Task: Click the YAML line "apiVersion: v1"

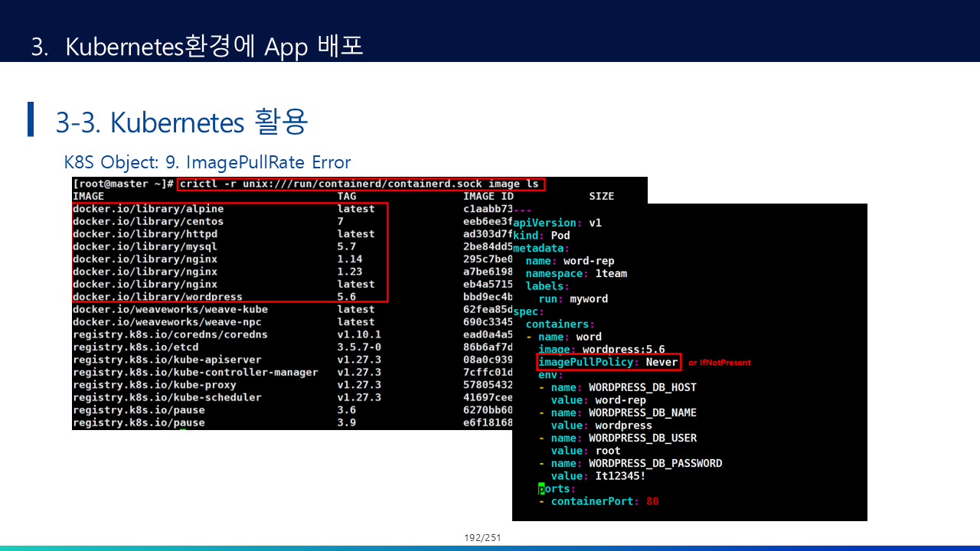Action: point(557,223)
